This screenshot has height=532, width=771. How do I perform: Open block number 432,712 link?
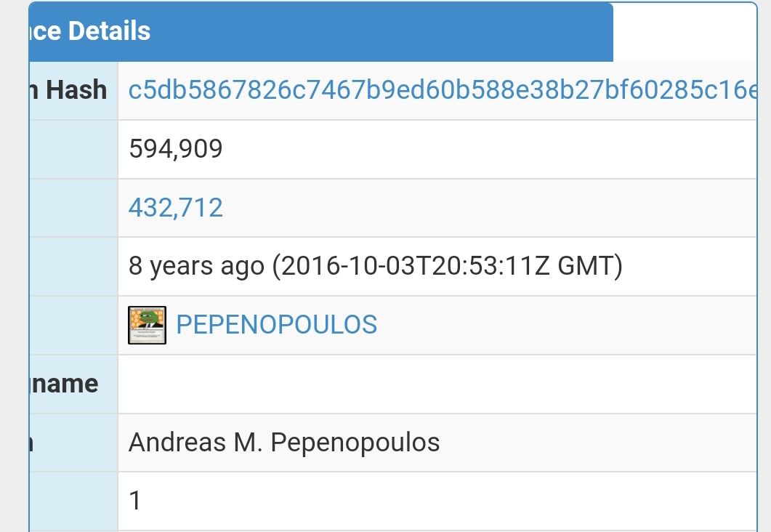(x=176, y=207)
